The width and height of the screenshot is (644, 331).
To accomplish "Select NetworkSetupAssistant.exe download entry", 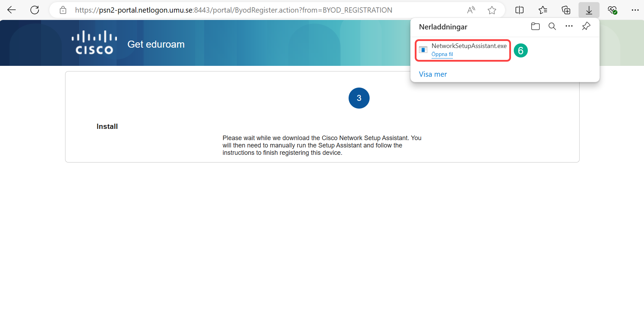I will [x=463, y=50].
